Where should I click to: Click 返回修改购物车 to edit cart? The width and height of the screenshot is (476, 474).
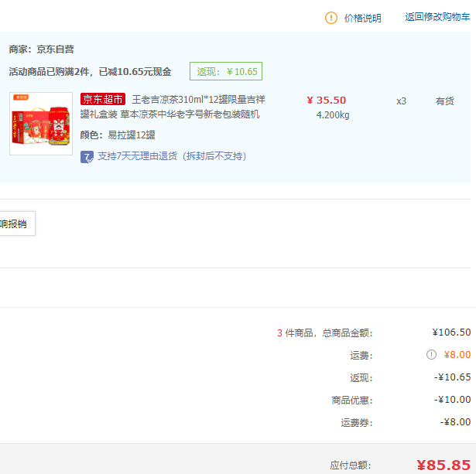point(437,17)
